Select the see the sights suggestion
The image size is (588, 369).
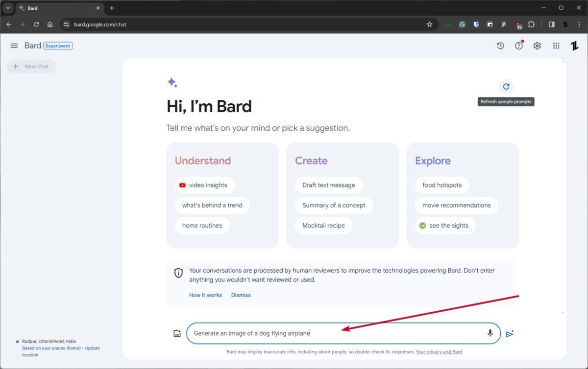(x=445, y=226)
